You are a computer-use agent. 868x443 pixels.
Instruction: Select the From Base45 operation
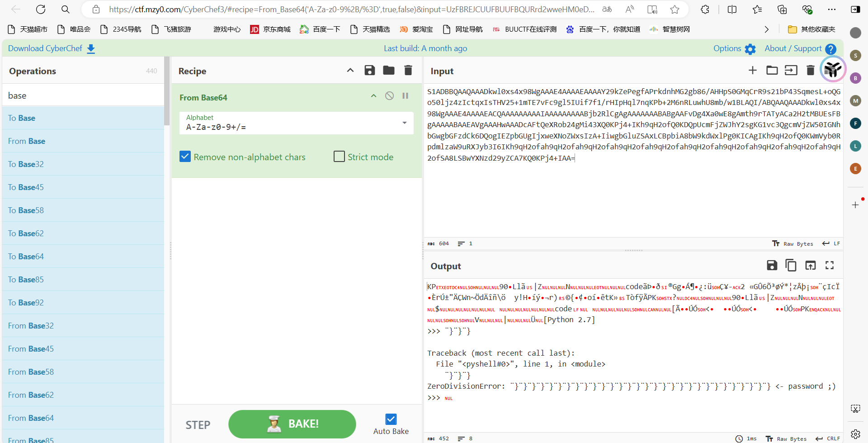tap(83, 349)
